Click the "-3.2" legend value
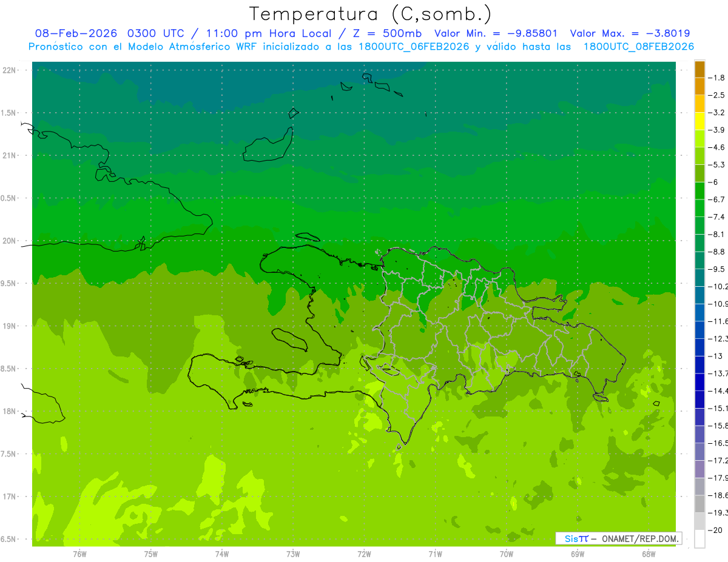 (x=716, y=112)
